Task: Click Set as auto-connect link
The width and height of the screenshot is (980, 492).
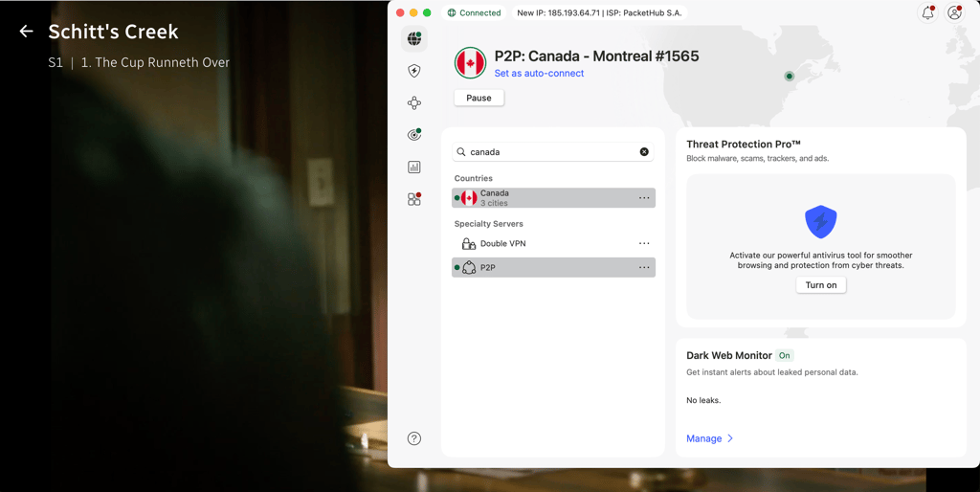Action: [539, 73]
